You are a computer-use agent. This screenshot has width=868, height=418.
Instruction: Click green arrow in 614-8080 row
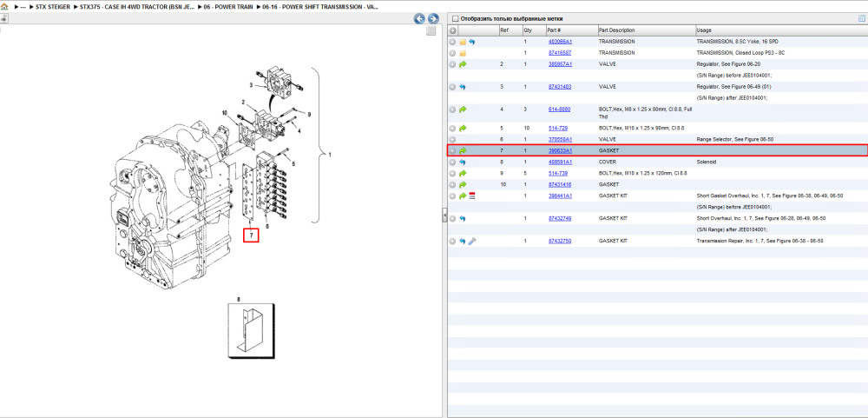[x=463, y=109]
